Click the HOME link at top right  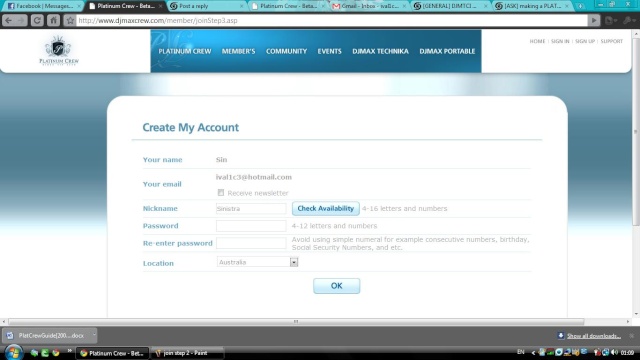pos(537,41)
